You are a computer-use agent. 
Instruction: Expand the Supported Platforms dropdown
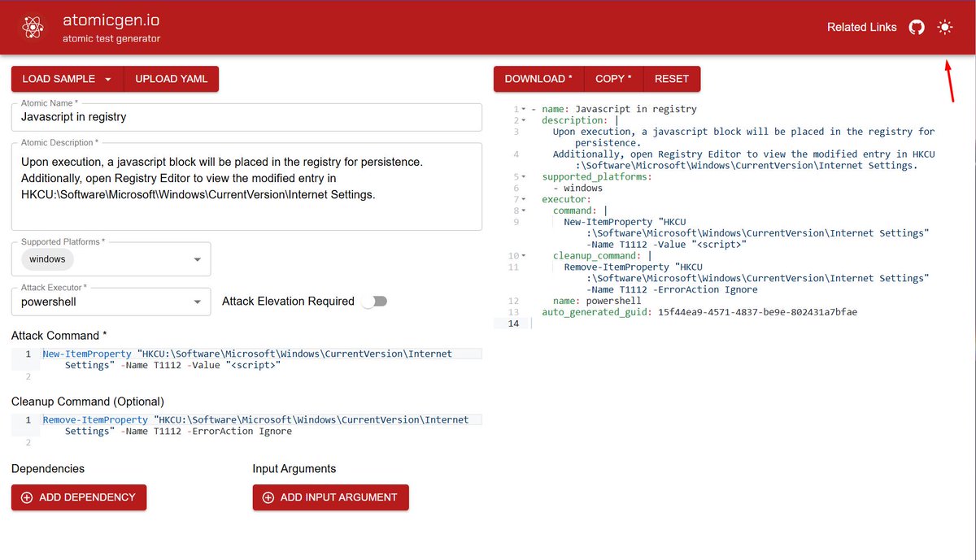(198, 259)
